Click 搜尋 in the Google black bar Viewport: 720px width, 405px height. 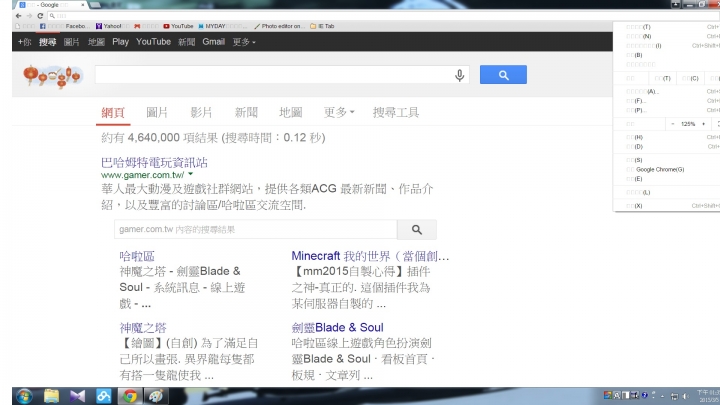pos(47,42)
